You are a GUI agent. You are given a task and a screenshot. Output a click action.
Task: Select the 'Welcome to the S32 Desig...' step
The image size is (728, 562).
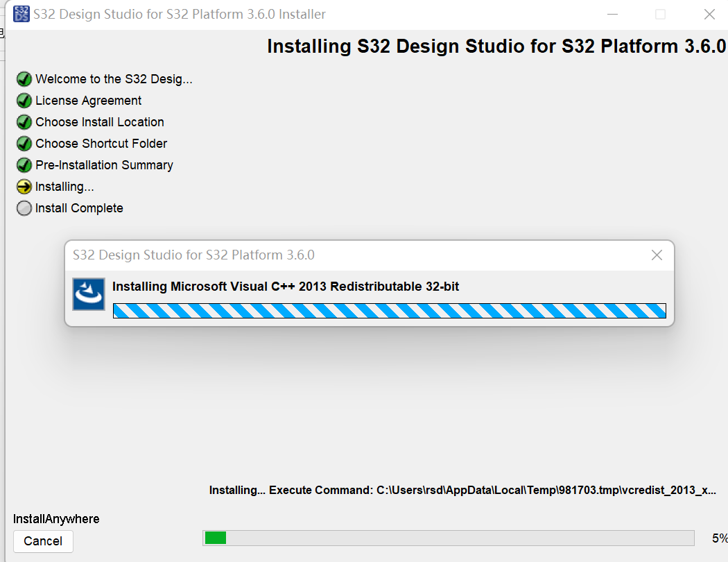click(x=114, y=79)
